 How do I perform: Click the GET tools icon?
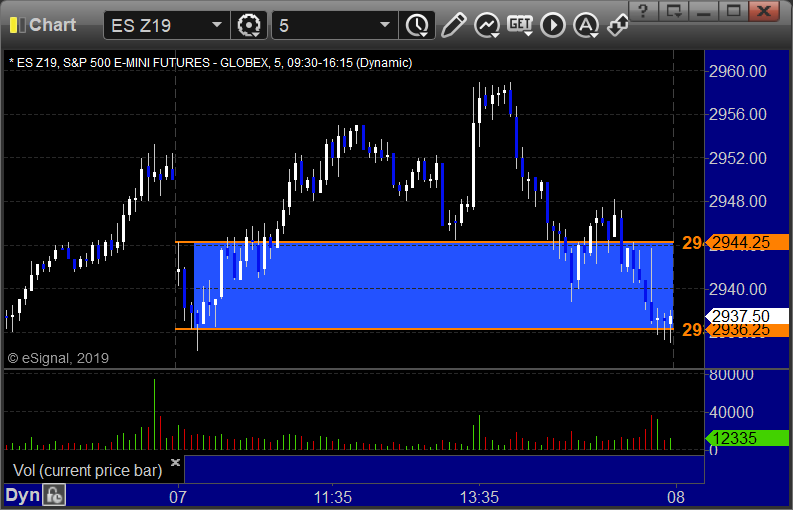520,25
